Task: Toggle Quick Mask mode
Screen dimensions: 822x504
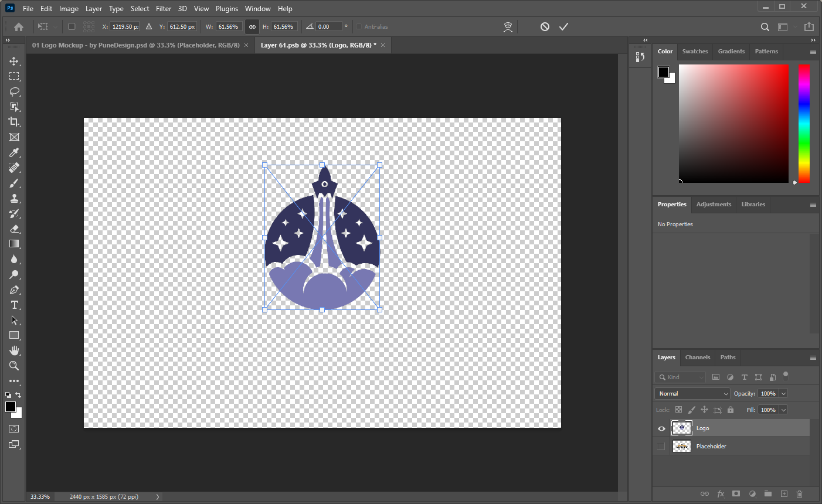Action: (x=14, y=428)
